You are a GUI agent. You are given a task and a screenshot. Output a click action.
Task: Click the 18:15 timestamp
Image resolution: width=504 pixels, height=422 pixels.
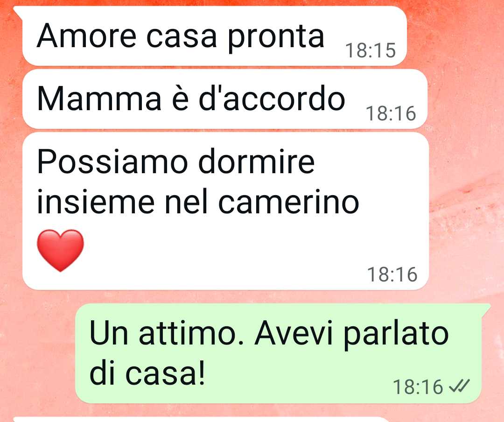tap(370, 50)
